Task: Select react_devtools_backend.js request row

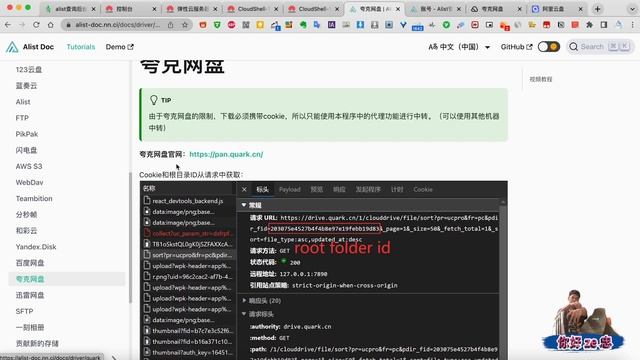Action: 188,201
